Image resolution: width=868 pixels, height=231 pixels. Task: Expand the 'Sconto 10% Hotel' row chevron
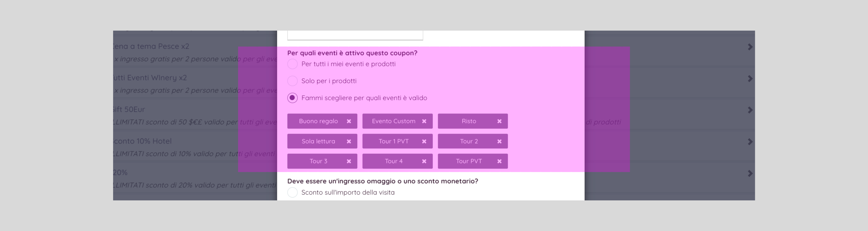(750, 142)
